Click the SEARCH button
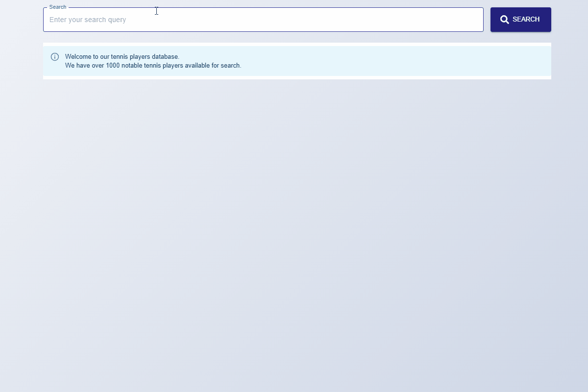Screen dimensions: 588x392 [521, 20]
